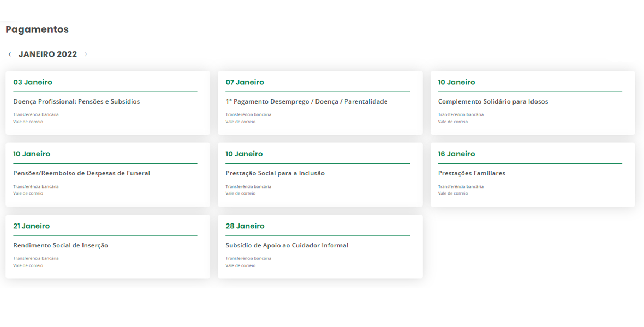Select 1º Pagamento Desemprego / Doença / Parentalidade
Viewport: 644px width, 327px height.
click(306, 101)
